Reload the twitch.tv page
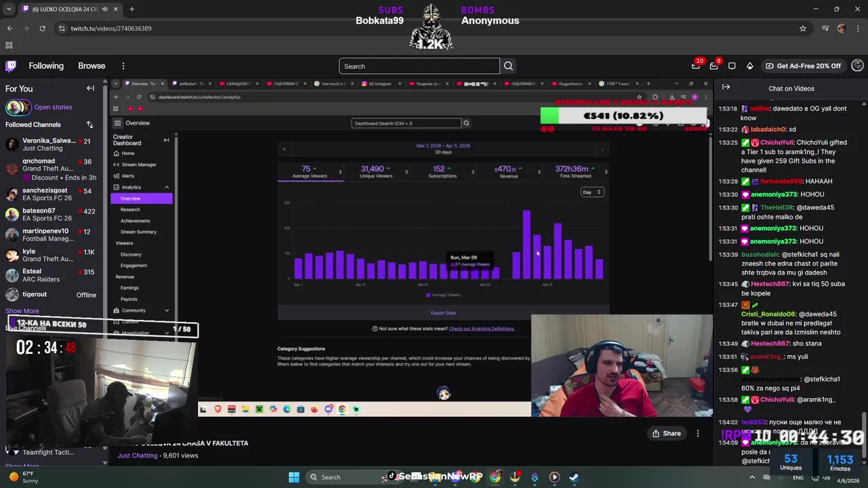The width and height of the screenshot is (868, 488). point(42,28)
